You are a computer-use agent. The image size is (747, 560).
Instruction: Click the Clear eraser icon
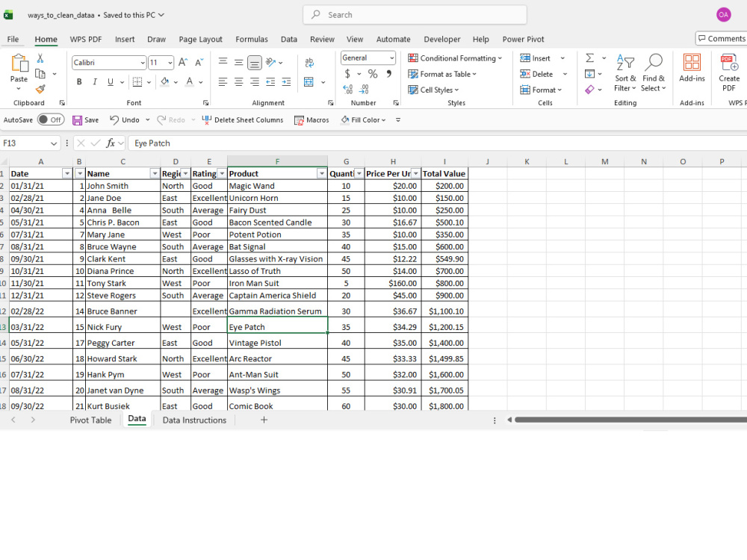(590, 90)
